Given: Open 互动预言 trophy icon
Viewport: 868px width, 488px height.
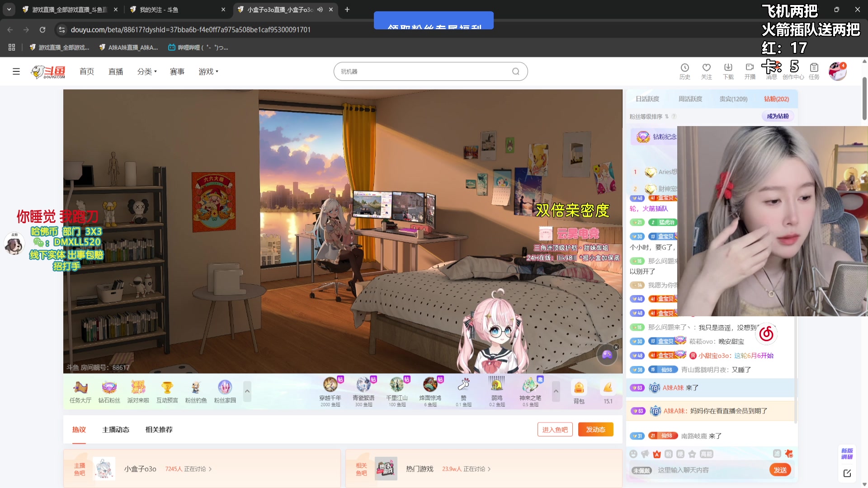Looking at the screenshot, I should click(167, 391).
